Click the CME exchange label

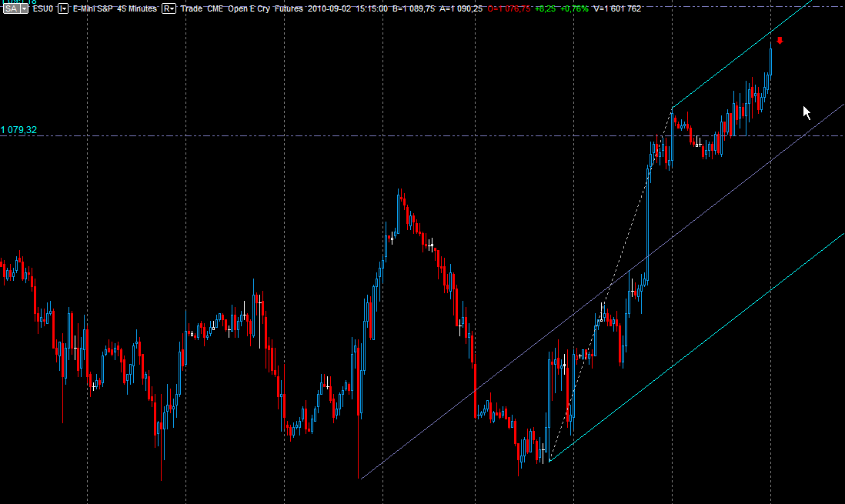215,8
